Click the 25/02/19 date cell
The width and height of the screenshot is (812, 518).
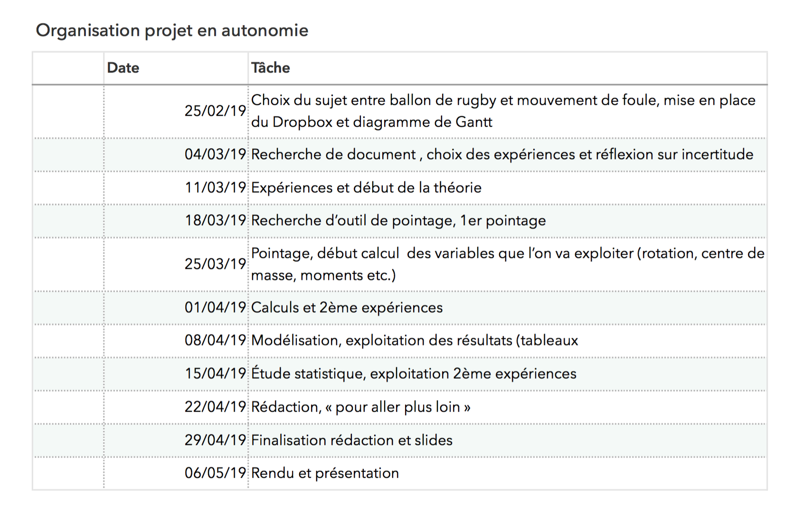(x=215, y=111)
